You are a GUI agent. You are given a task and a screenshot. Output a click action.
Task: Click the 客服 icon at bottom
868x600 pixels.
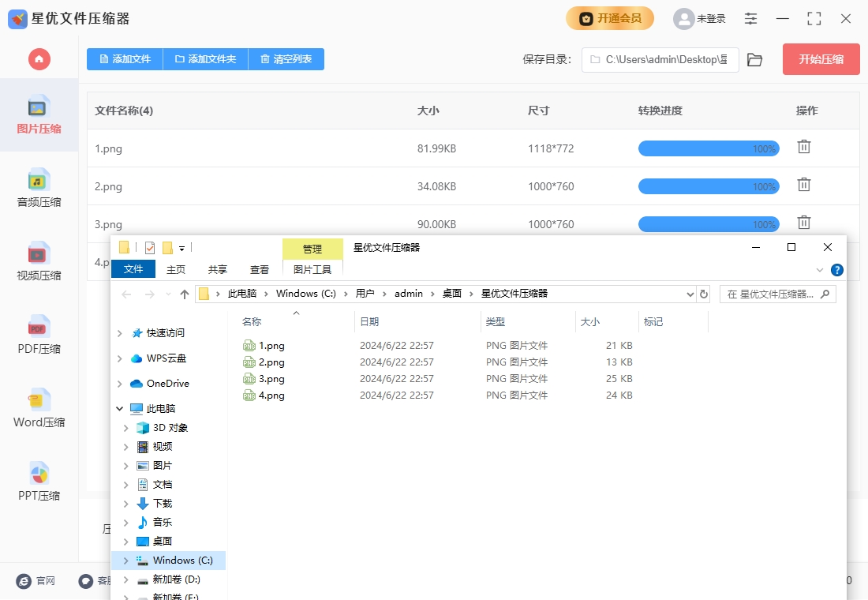pos(85,581)
